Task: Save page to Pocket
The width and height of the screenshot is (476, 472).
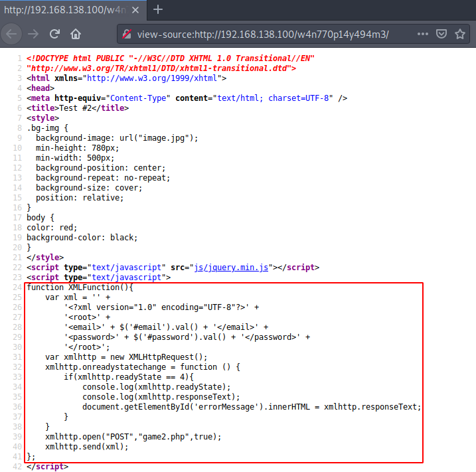Action: tap(441, 34)
